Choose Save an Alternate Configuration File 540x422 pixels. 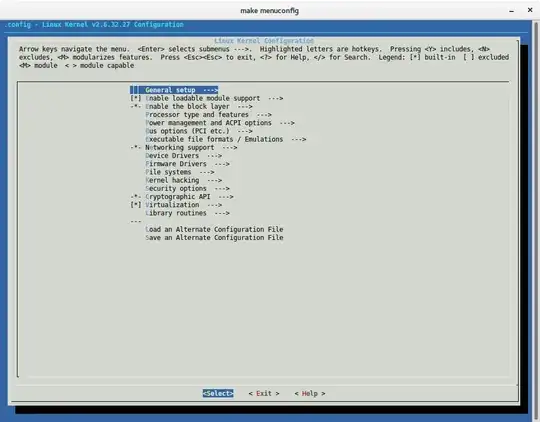pyautogui.click(x=214, y=238)
